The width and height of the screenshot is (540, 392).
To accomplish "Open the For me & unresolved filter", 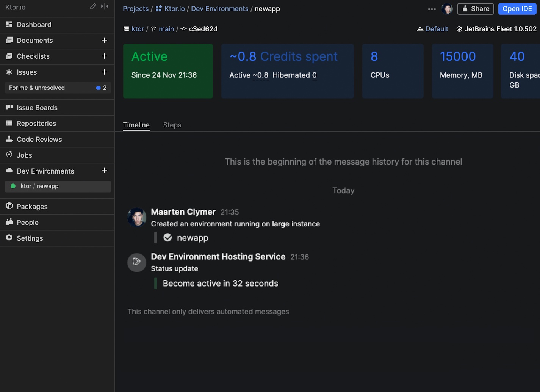I will pyautogui.click(x=58, y=88).
